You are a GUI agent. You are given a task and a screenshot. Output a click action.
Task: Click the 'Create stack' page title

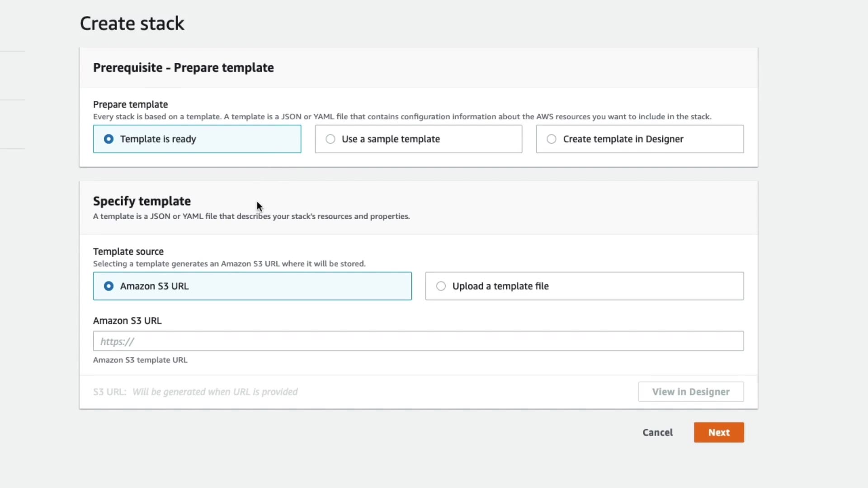132,23
